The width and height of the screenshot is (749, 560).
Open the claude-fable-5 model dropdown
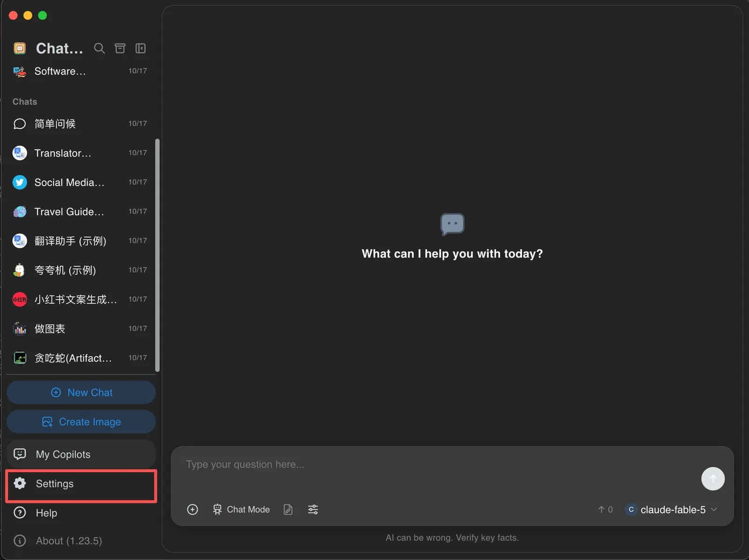pos(671,509)
